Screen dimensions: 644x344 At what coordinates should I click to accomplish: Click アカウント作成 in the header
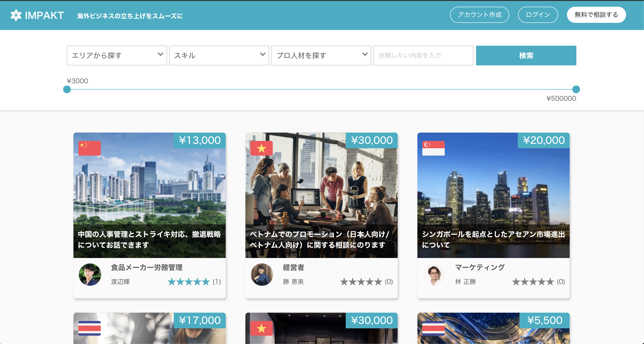click(x=479, y=15)
